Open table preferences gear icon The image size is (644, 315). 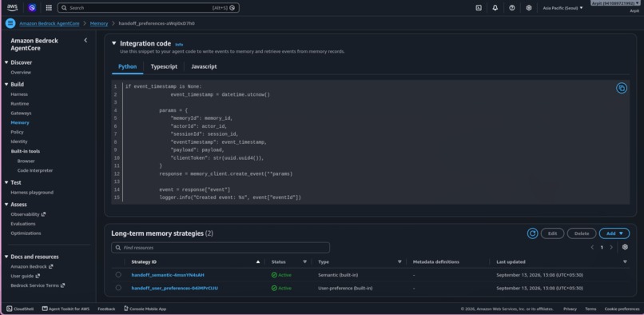625,247
